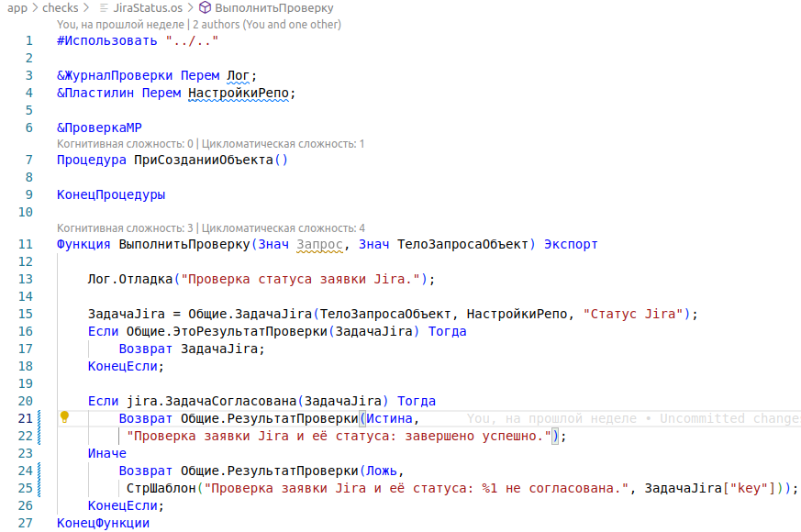Click line number 11 in the gutter
The image size is (801, 532).
tap(26, 245)
